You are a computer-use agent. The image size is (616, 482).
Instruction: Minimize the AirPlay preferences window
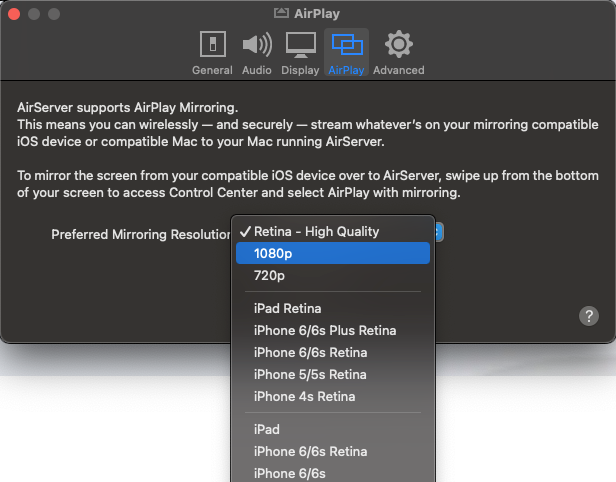34,14
